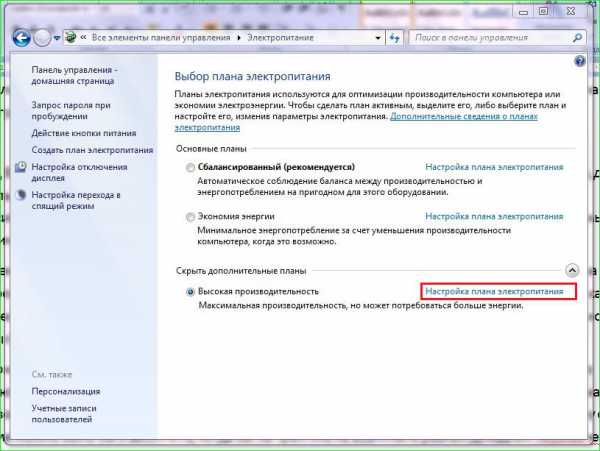
Task: Click the 'Электропитание' breadcrumb
Action: 280,37
